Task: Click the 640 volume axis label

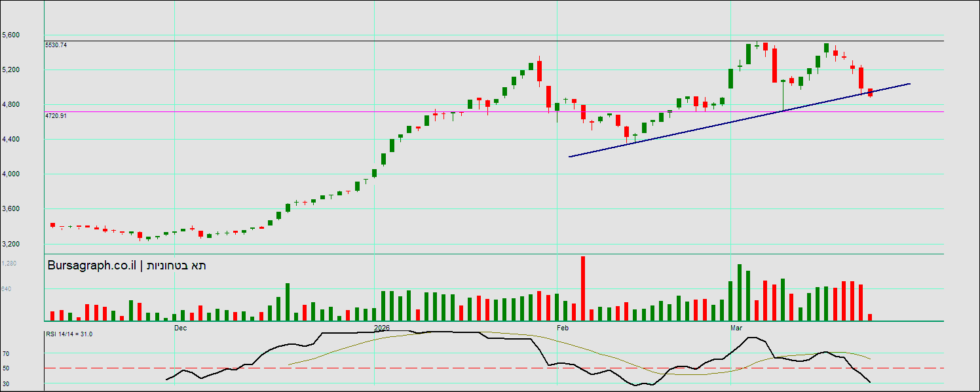Action: [7, 289]
